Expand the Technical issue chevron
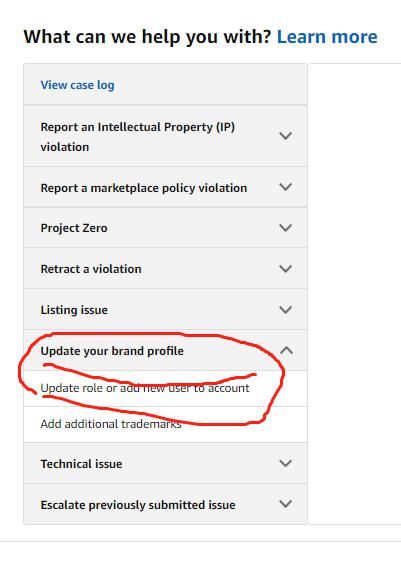 pyautogui.click(x=286, y=463)
